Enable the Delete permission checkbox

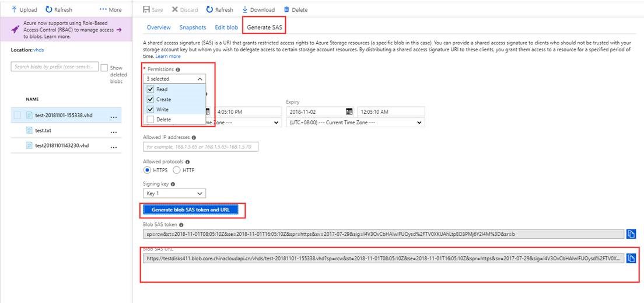pos(150,119)
